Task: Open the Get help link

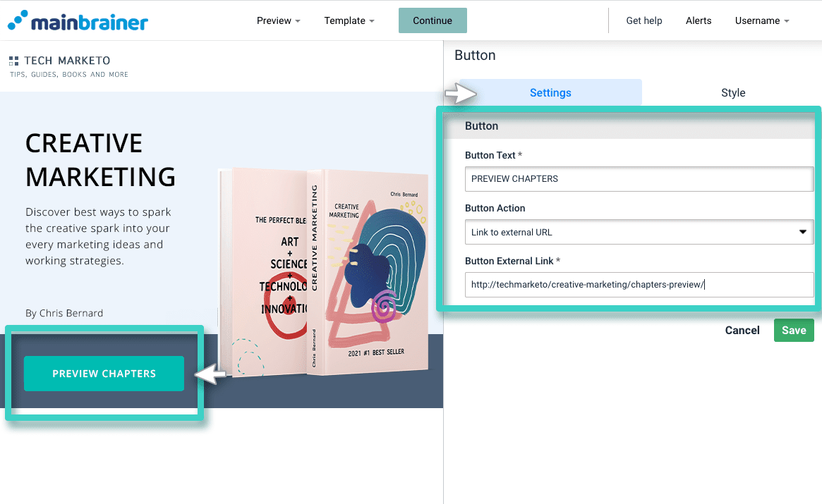Action: 643,20
